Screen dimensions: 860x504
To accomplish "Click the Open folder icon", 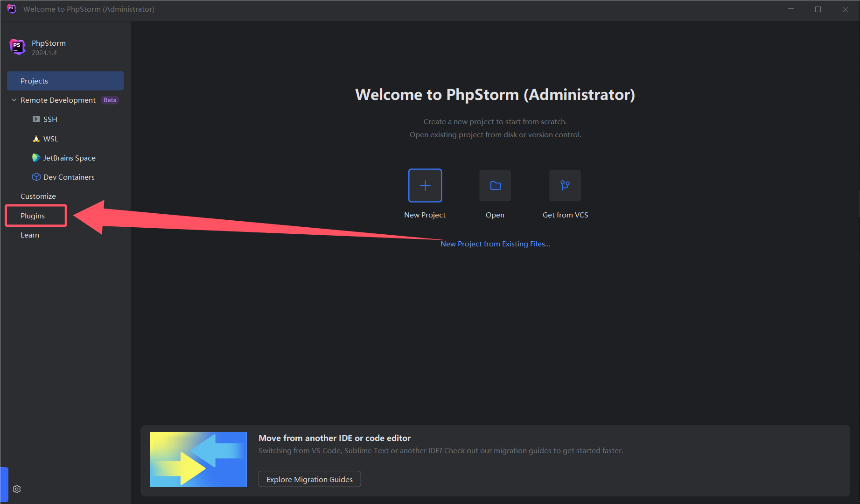I will click(x=495, y=185).
